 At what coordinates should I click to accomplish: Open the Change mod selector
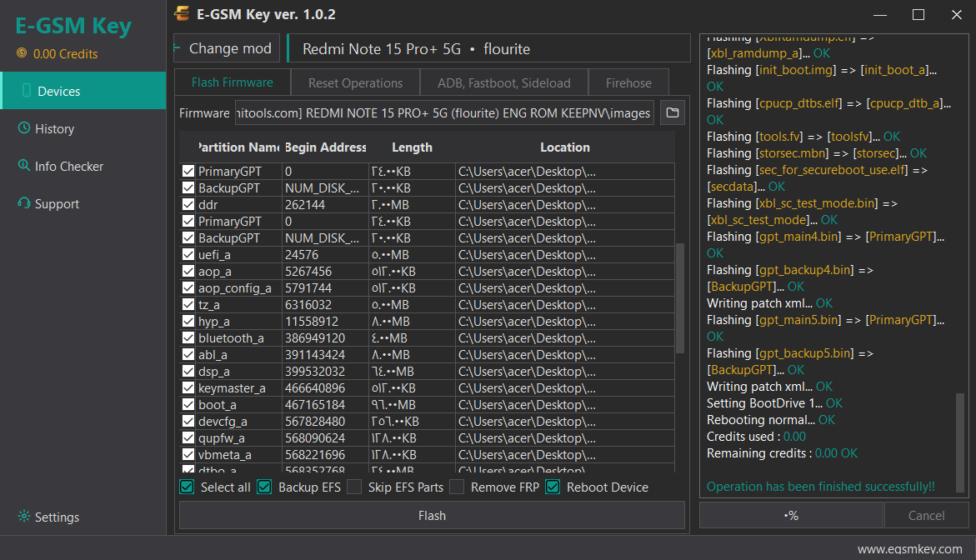[x=228, y=48]
